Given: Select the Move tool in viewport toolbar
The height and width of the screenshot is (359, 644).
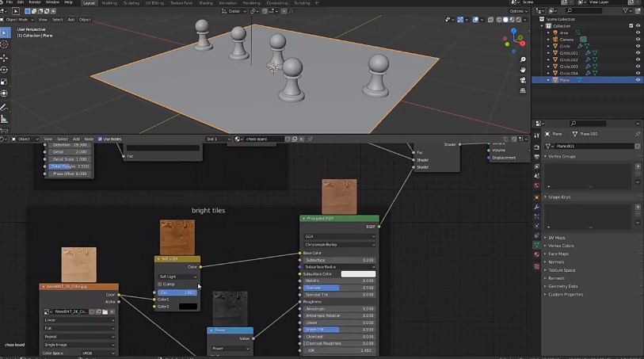Looking at the screenshot, I should (x=5, y=57).
